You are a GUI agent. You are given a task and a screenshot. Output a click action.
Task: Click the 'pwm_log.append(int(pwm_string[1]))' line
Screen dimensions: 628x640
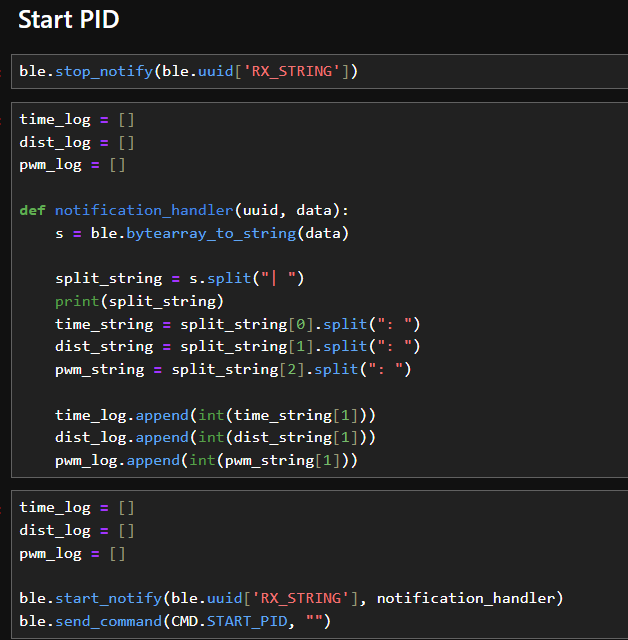tap(206, 460)
